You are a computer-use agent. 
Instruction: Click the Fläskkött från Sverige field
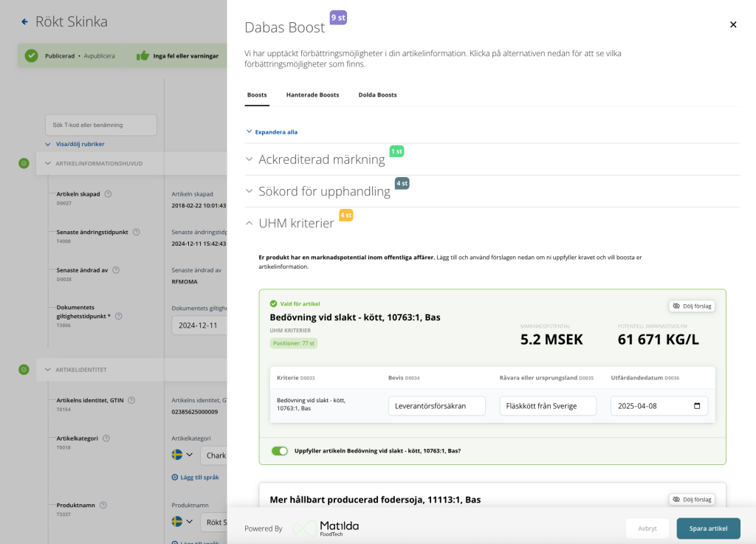[x=548, y=406]
